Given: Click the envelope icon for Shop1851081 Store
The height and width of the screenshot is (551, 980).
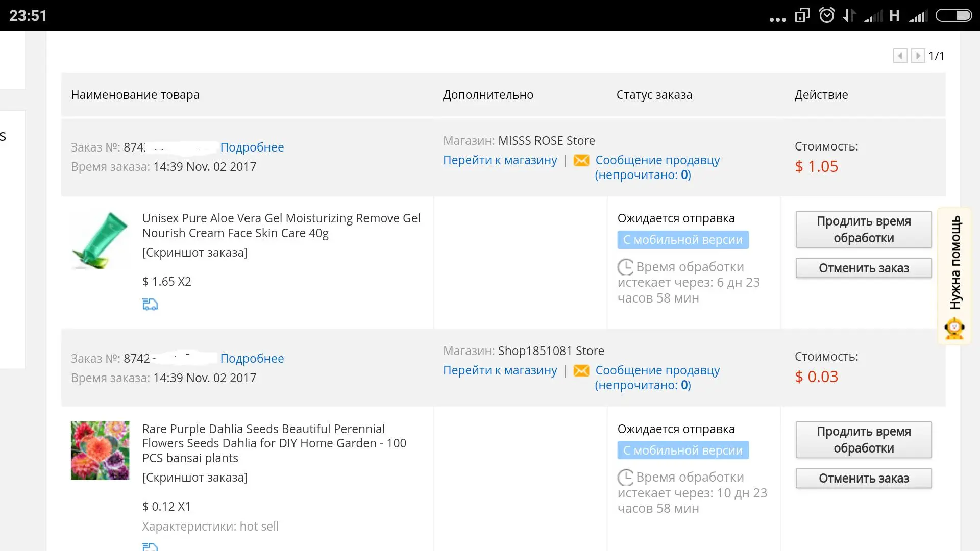Looking at the screenshot, I should pos(581,370).
